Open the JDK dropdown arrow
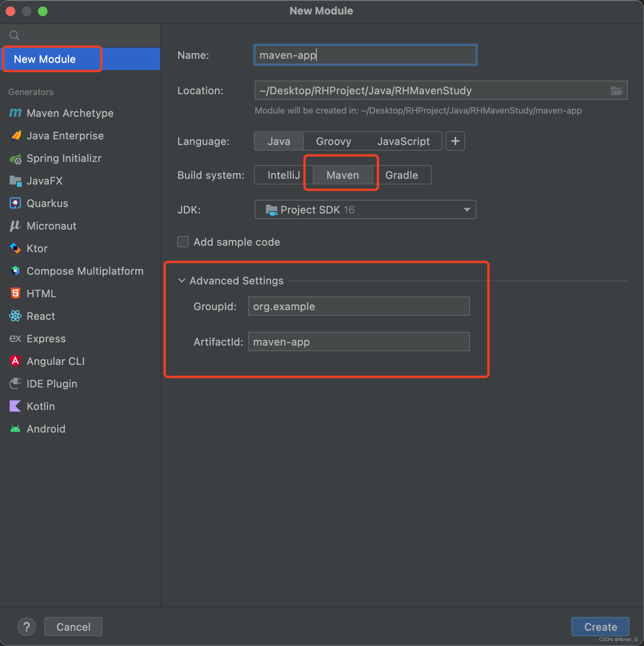Viewport: 644px width, 646px height. pyautogui.click(x=467, y=210)
